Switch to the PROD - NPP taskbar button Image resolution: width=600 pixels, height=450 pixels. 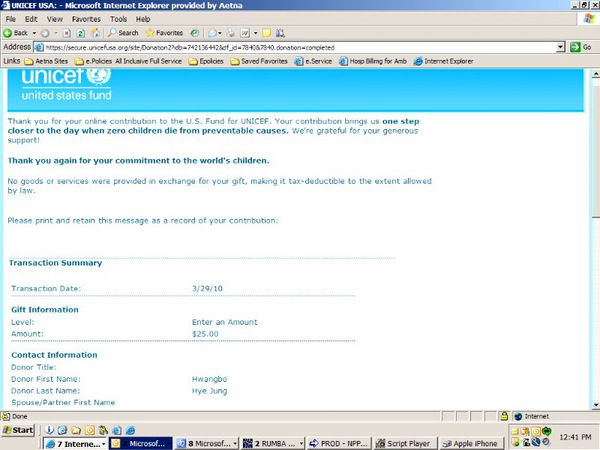(339, 443)
